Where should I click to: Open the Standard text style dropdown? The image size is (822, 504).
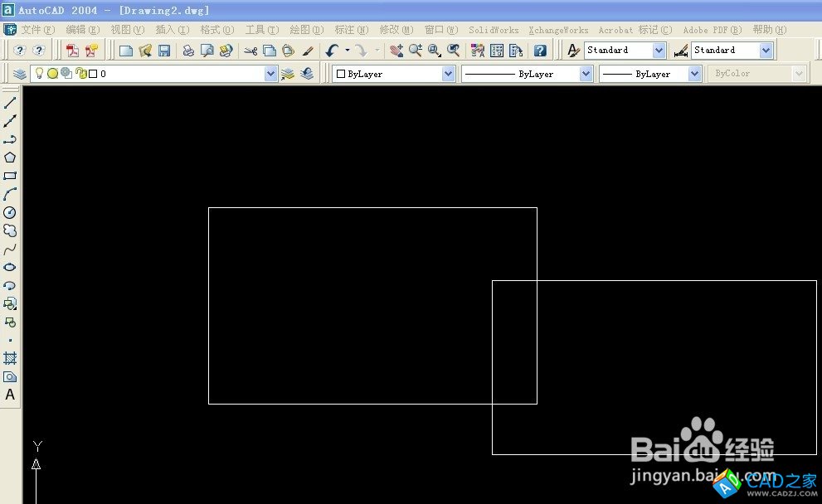point(659,51)
